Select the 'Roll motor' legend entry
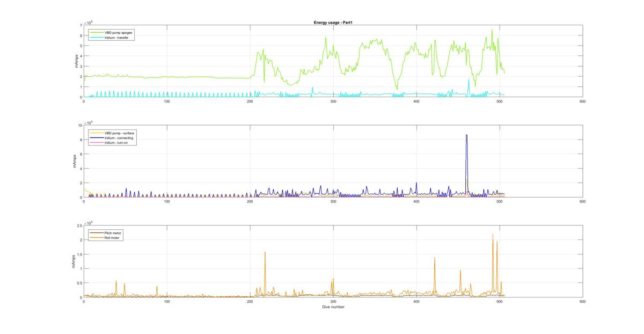The image size is (644, 334). coord(113,238)
